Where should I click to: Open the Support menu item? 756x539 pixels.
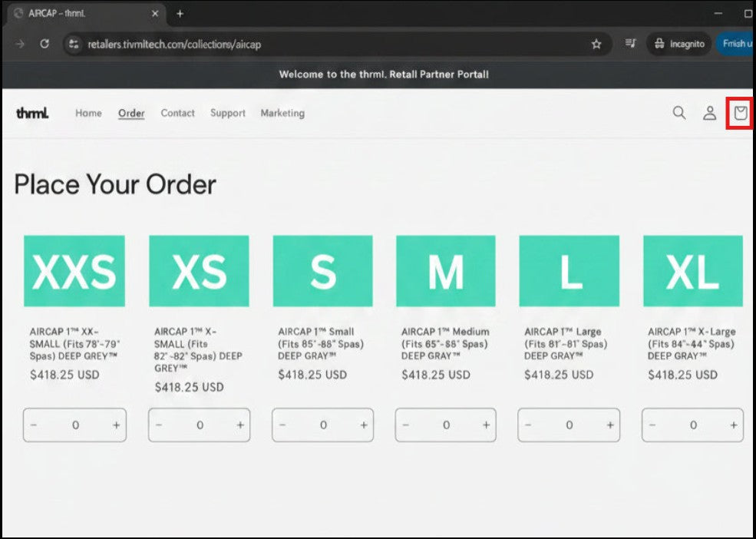tap(228, 113)
